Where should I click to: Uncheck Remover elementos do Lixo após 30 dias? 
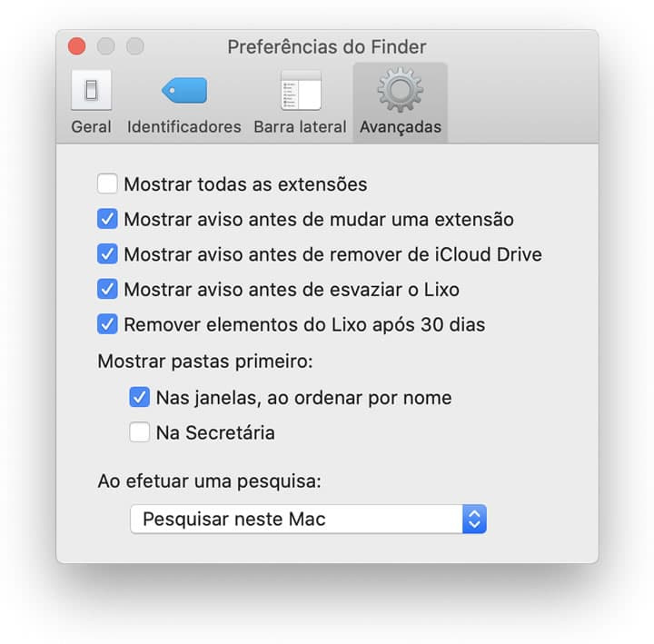coord(108,324)
